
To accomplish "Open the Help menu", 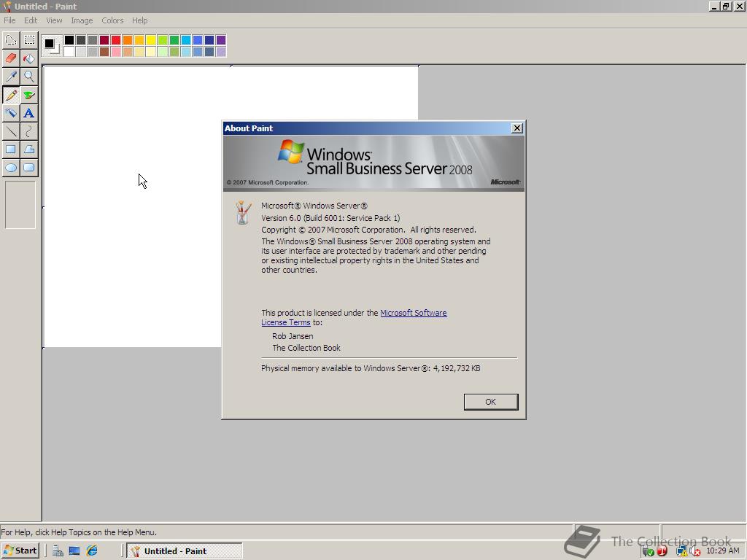I will tap(139, 20).
